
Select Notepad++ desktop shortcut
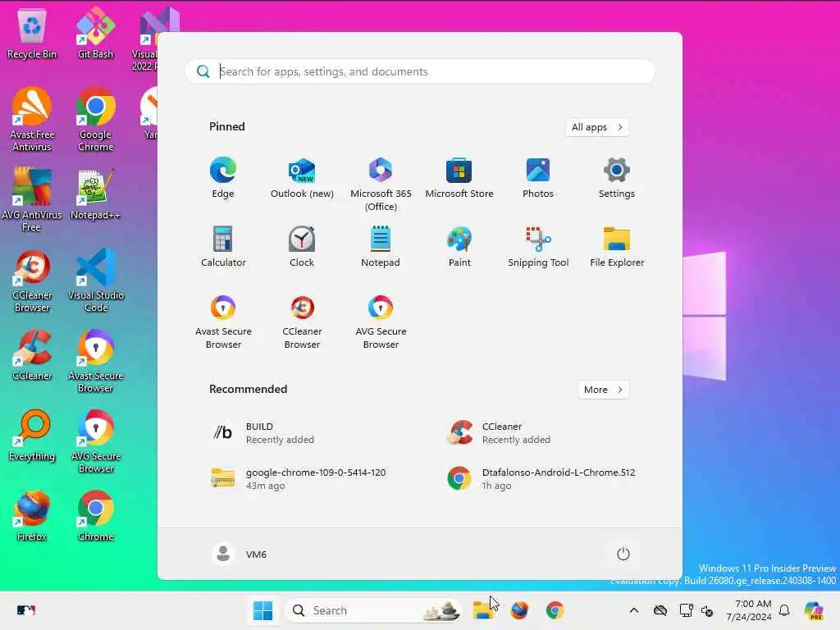(95, 195)
